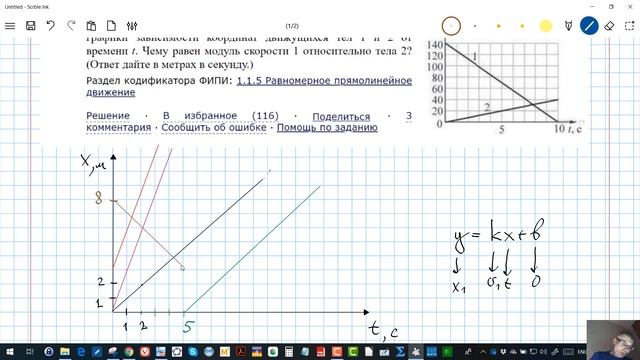Open the link 1.1.5 Равномерное прямолинейное
Screen dimensions: 640x360
coord(324,81)
